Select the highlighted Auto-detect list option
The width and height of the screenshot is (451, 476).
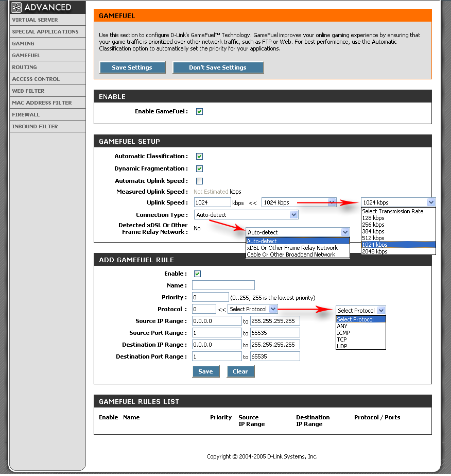coord(298,241)
